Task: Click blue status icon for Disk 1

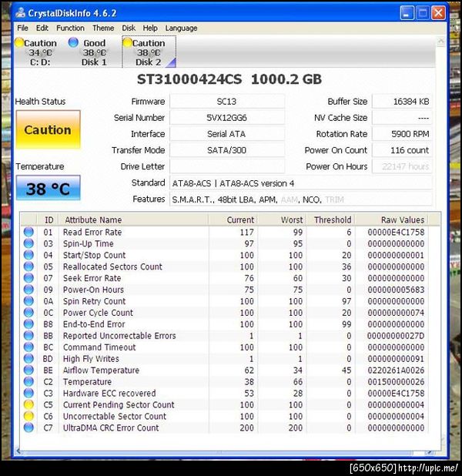Action: pyautogui.click(x=73, y=42)
